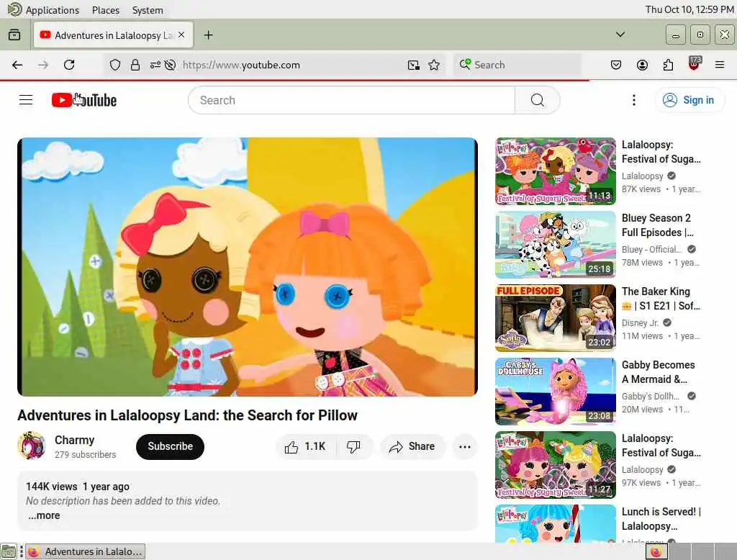
Task: Click Gabby Becomes A Mermaid title
Action: coord(658,372)
